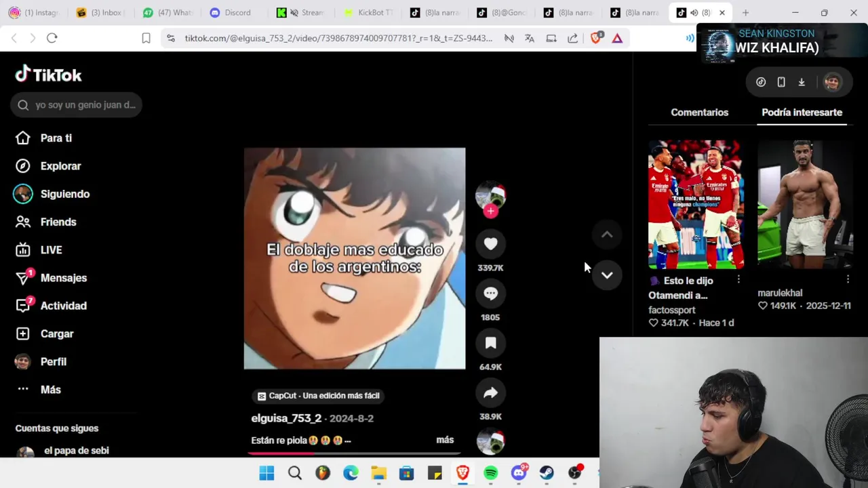
Task: Reload the page in browser toolbar
Action: (52, 38)
